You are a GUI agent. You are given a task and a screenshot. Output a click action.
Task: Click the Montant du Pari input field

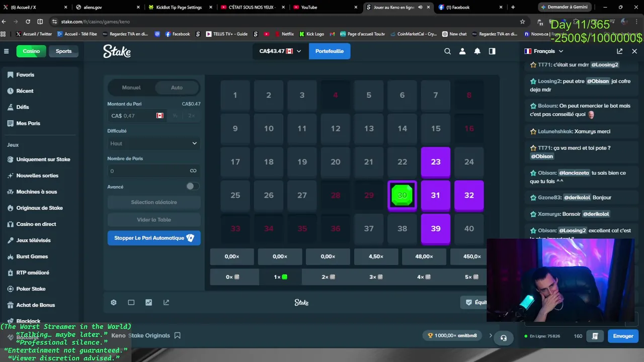[x=136, y=116]
